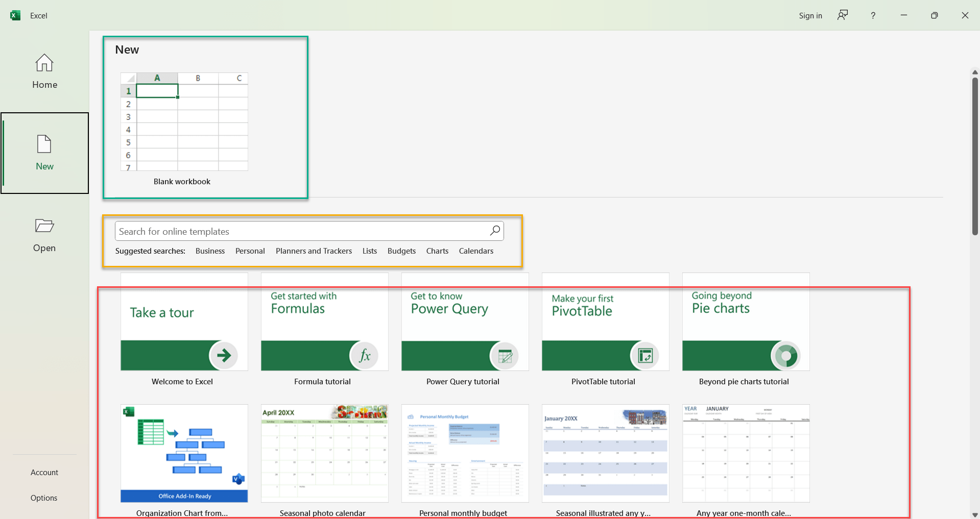Click the PivotTable icon on tile

click(x=645, y=355)
